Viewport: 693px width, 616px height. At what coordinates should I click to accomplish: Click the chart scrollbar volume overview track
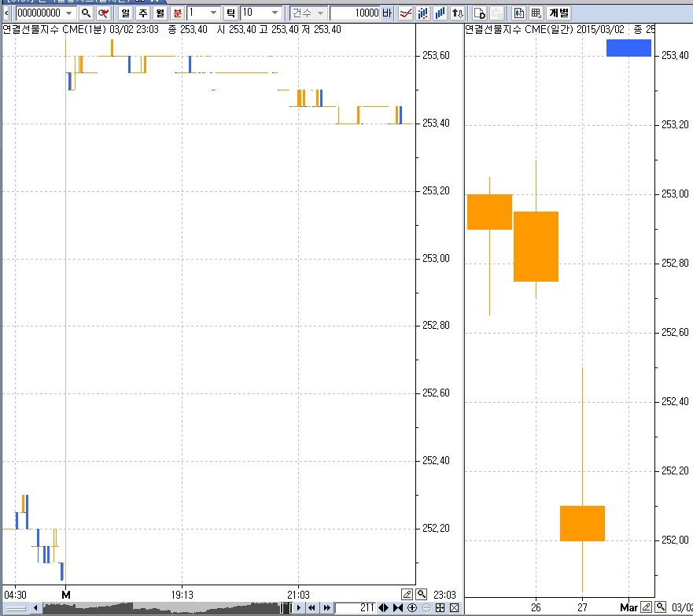157,607
